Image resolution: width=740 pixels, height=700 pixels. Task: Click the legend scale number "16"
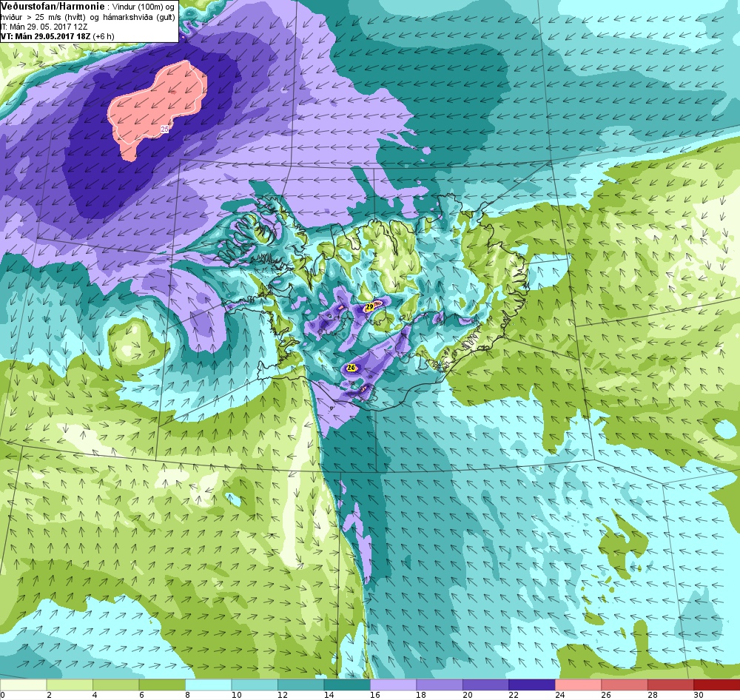coord(376,695)
